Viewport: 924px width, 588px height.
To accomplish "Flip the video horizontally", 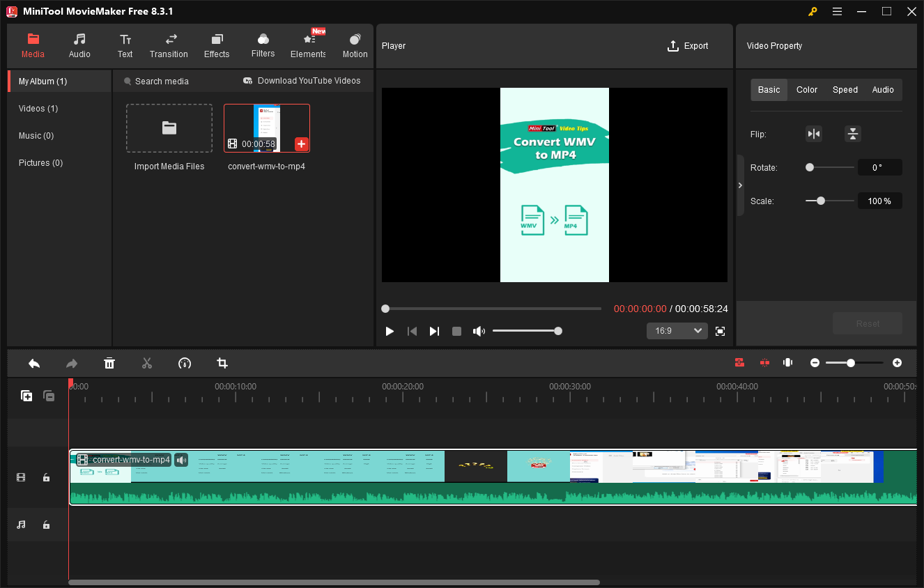I will pyautogui.click(x=814, y=134).
